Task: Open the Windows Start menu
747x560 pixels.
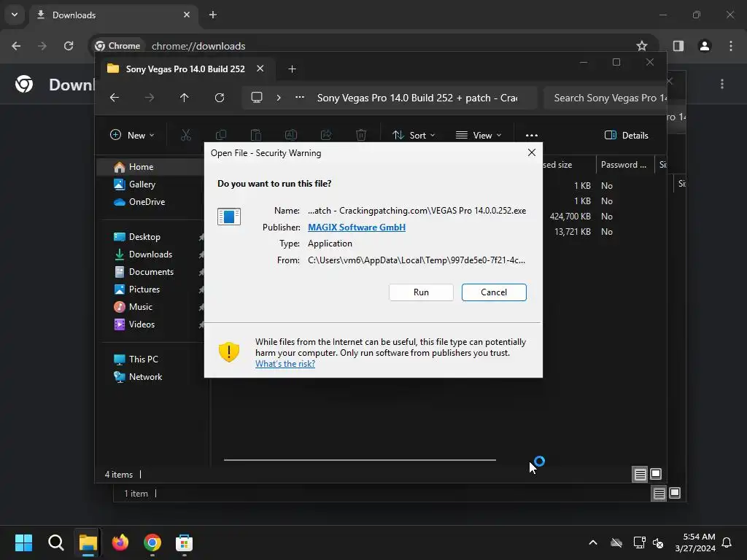Action: point(23,542)
